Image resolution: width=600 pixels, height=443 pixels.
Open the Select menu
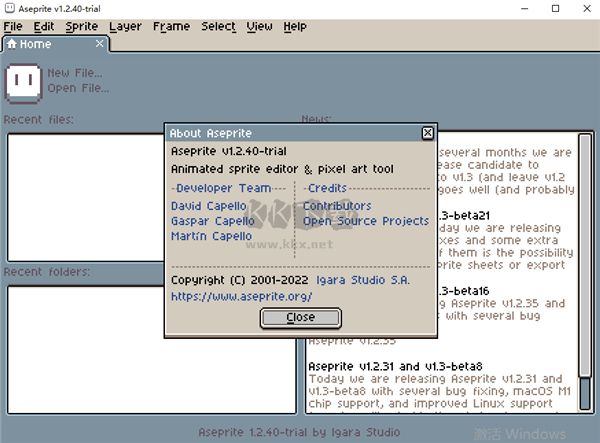pyautogui.click(x=218, y=26)
